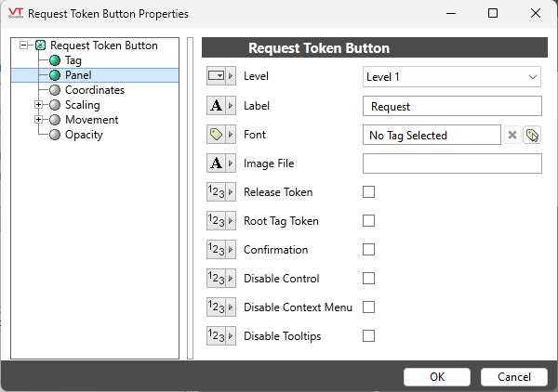Open the Level 1 dropdown
This screenshot has height=392, width=558.
click(x=451, y=77)
